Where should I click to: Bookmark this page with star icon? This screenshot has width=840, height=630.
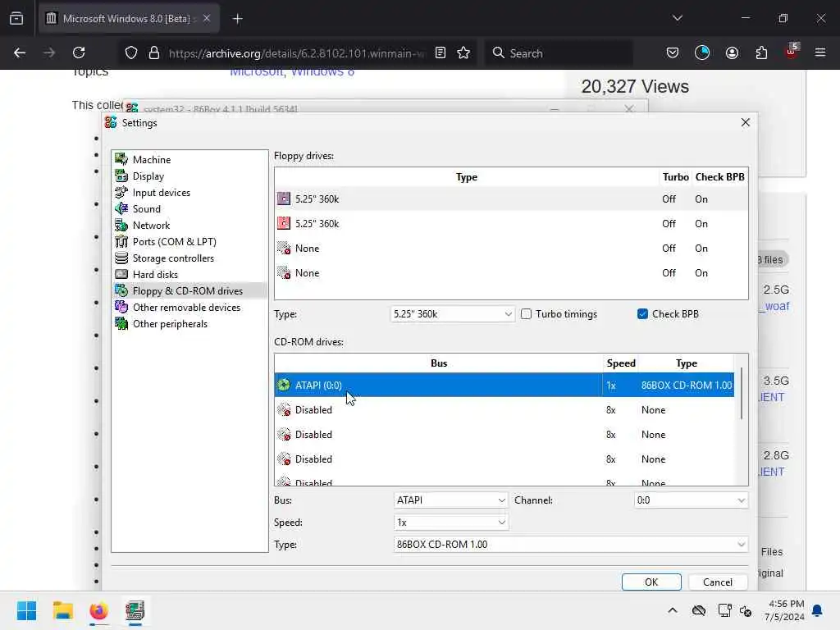click(463, 52)
